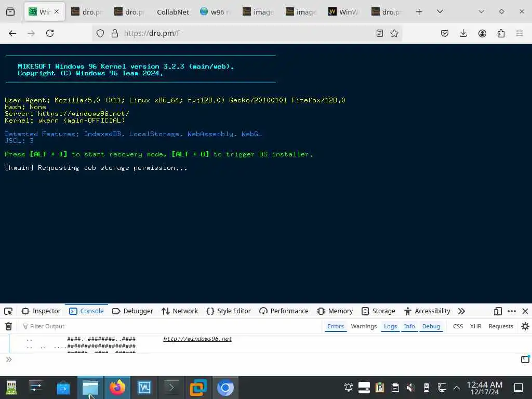Open the Debugger devtools tab
This screenshot has height=399, width=532.
pos(132,311)
